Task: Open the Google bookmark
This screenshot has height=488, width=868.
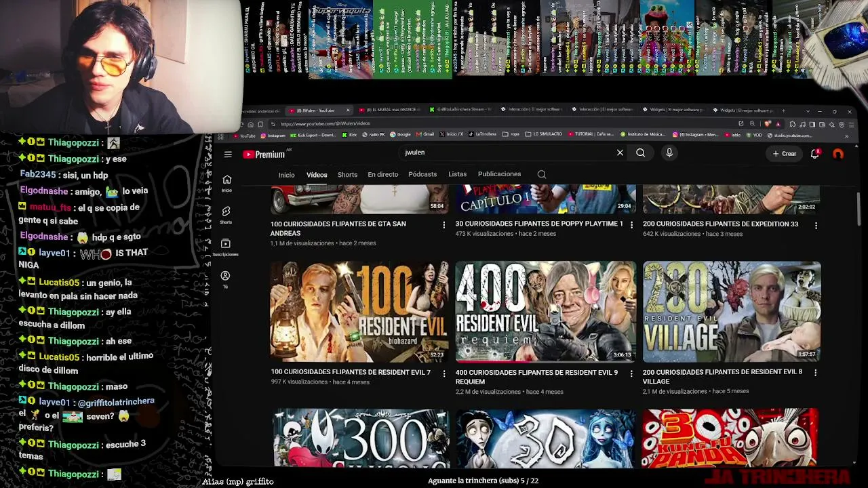Action: coord(401,135)
